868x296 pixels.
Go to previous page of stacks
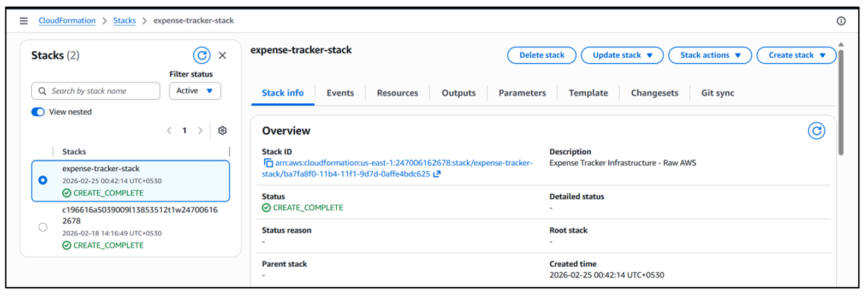pos(169,131)
